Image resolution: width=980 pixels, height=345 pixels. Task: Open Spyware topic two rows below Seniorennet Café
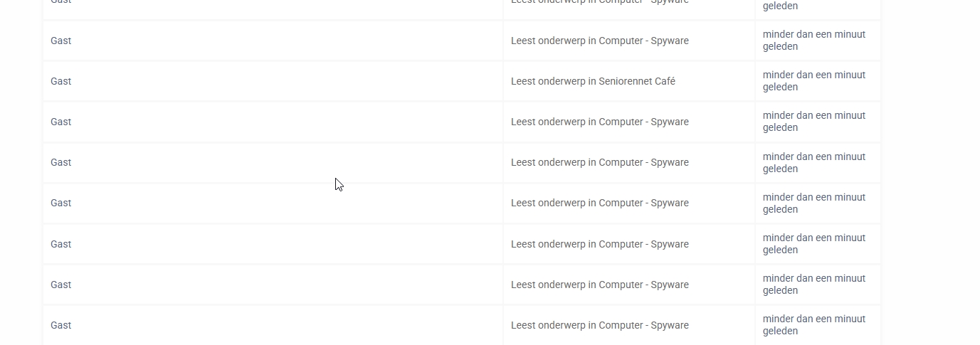coord(599,162)
